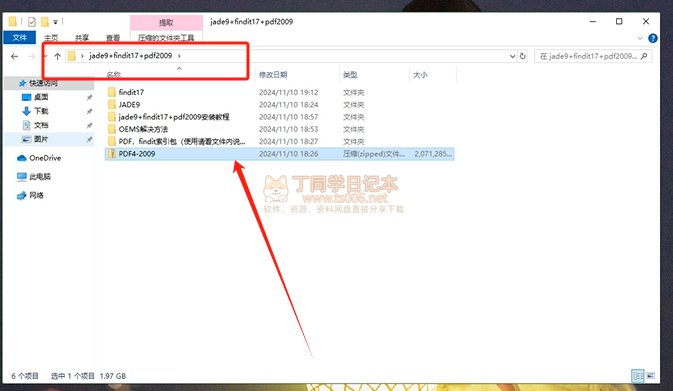
Task: Switch to large icons view layout icon
Action: coord(651,376)
